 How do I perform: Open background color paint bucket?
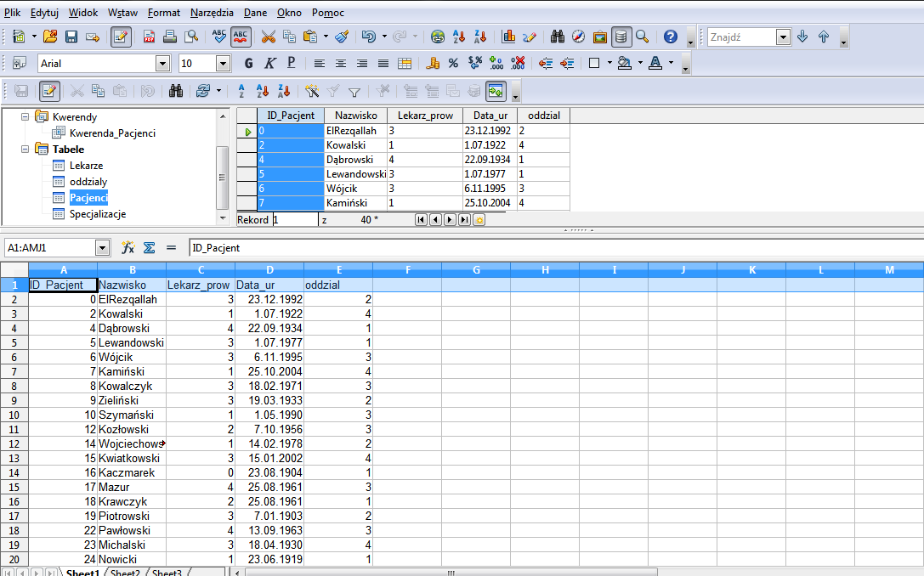pos(625,63)
